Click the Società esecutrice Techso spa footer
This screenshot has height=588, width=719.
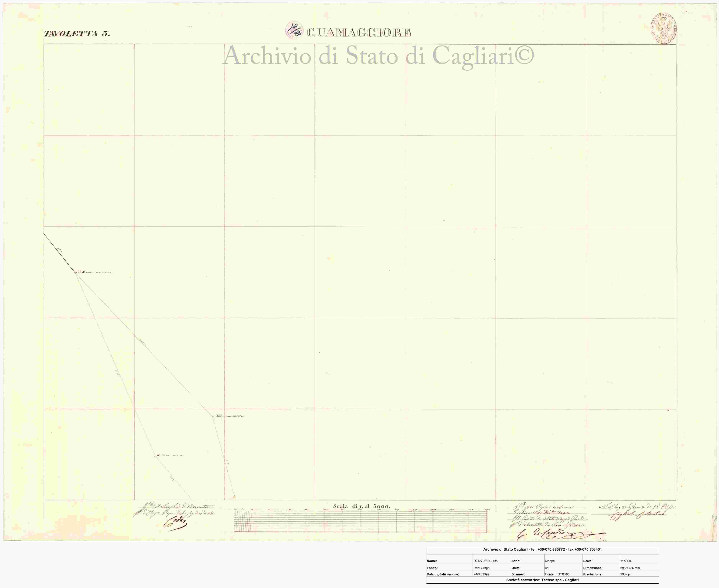pos(542,580)
